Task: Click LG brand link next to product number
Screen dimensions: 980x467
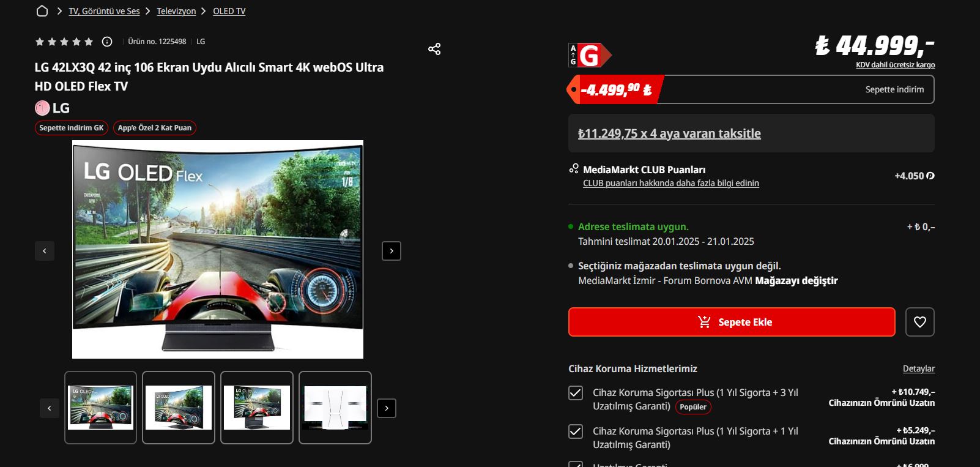Action: [201, 42]
